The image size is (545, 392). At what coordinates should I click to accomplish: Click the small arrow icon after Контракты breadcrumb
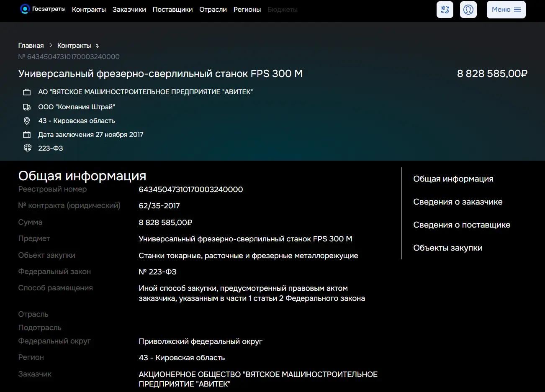98,46
